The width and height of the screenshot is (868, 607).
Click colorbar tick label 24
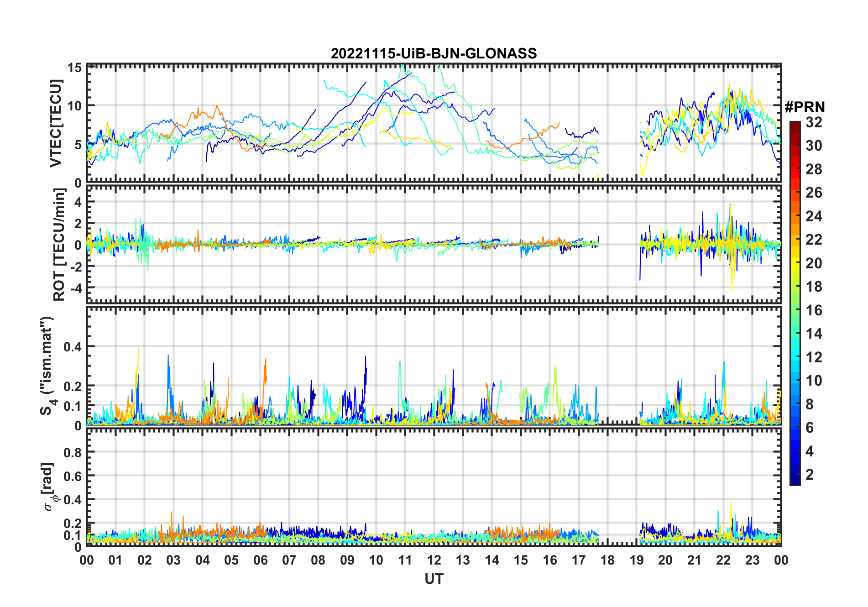point(814,216)
